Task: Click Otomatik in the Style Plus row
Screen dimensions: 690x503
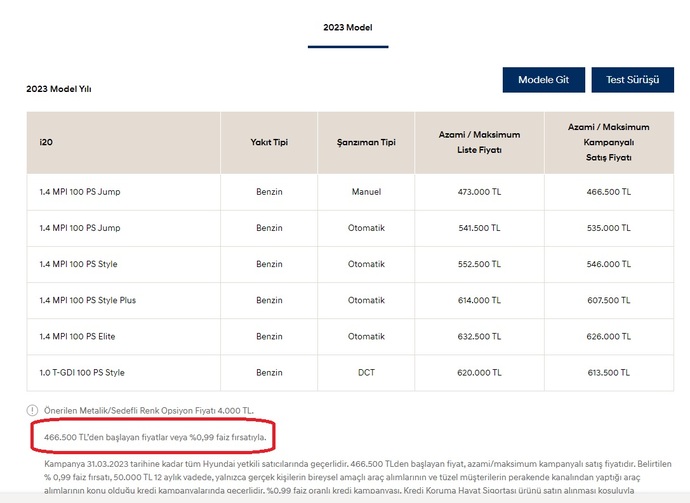Action: pos(366,300)
